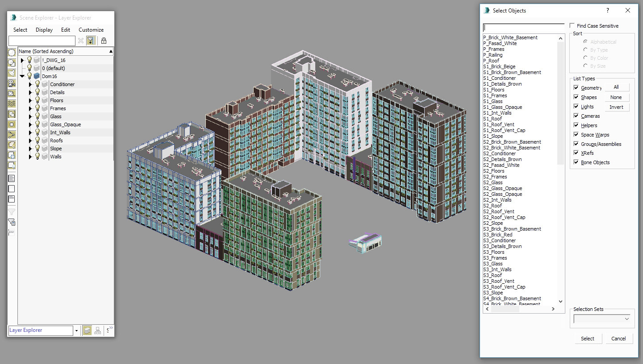This screenshot has height=364, width=643.
Task: Expand the Int_Walls sublayer
Action: pyautogui.click(x=30, y=132)
